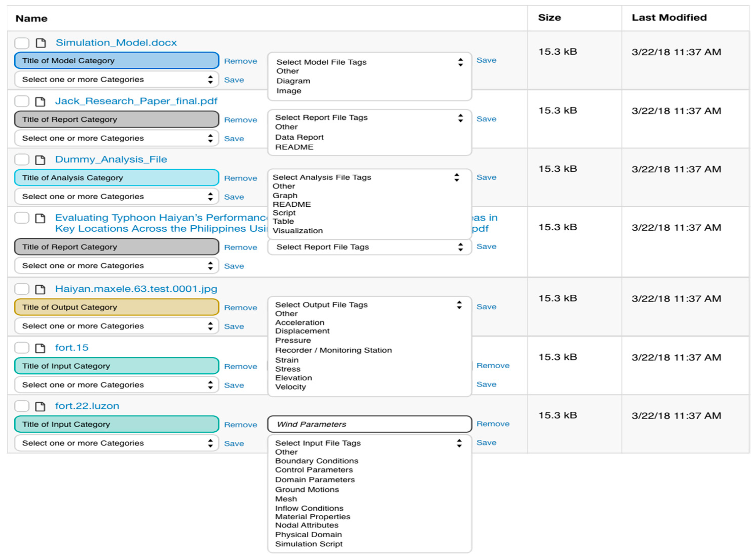The width and height of the screenshot is (756, 559).
Task: Choose Diagram from Model File Tags list
Action: [x=293, y=81]
